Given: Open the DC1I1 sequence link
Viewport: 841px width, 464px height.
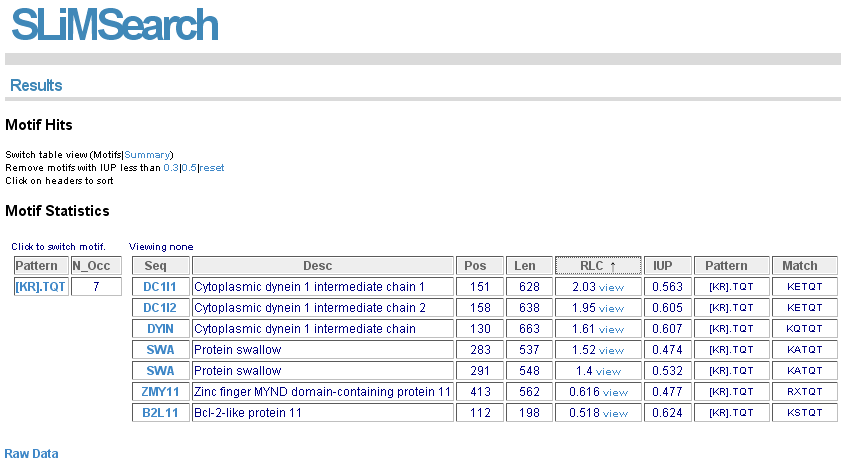Looking at the screenshot, I should (x=160, y=287).
